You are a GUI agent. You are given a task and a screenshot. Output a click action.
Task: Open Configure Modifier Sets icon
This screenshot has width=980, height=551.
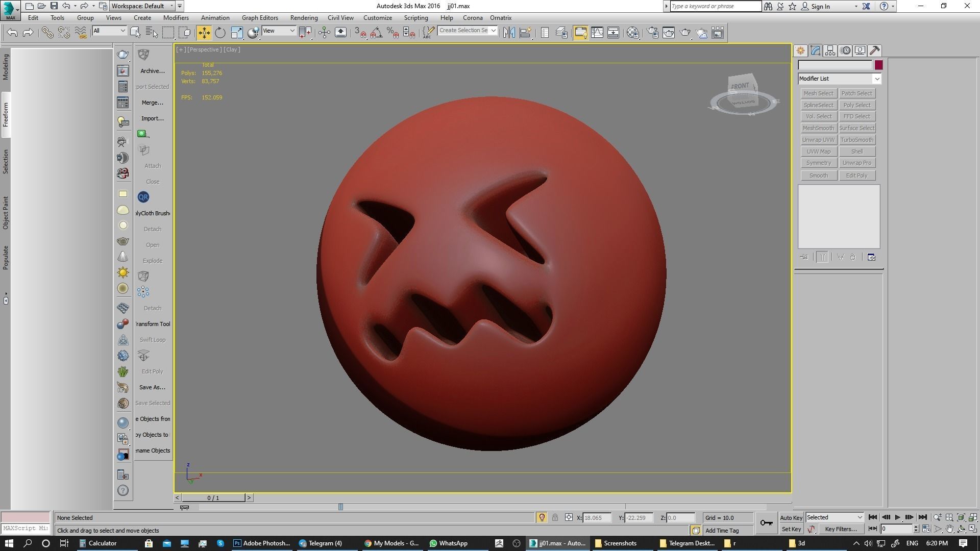pos(871,257)
